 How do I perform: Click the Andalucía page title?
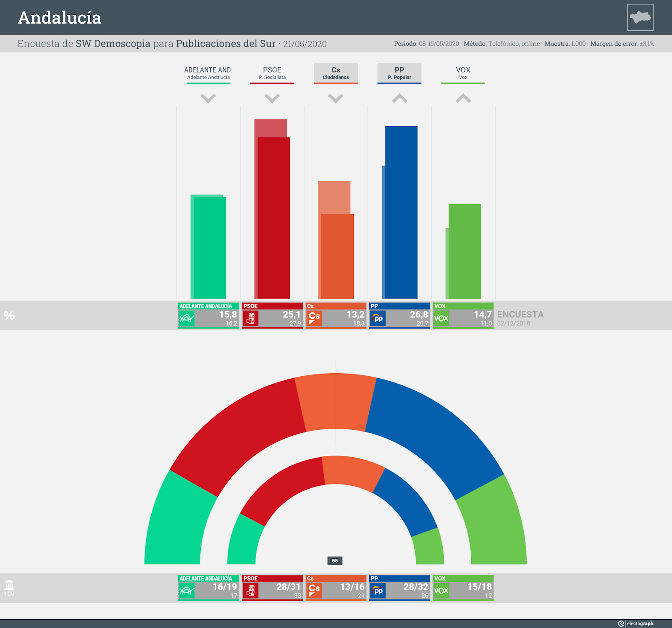[x=60, y=18]
